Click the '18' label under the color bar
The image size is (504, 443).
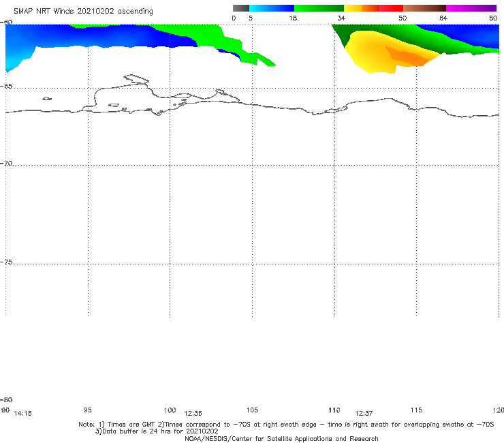click(x=293, y=18)
